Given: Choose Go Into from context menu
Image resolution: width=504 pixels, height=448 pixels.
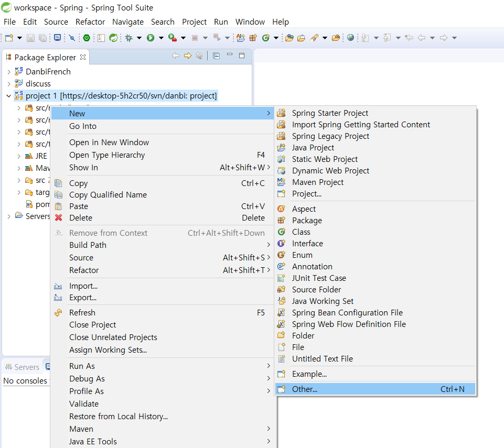Looking at the screenshot, I should [163, 126].
